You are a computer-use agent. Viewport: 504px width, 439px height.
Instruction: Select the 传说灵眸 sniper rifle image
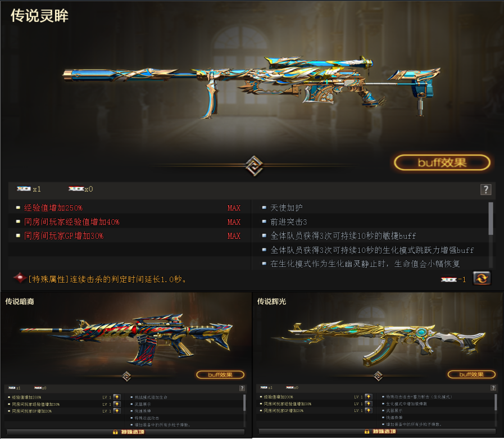click(251, 87)
